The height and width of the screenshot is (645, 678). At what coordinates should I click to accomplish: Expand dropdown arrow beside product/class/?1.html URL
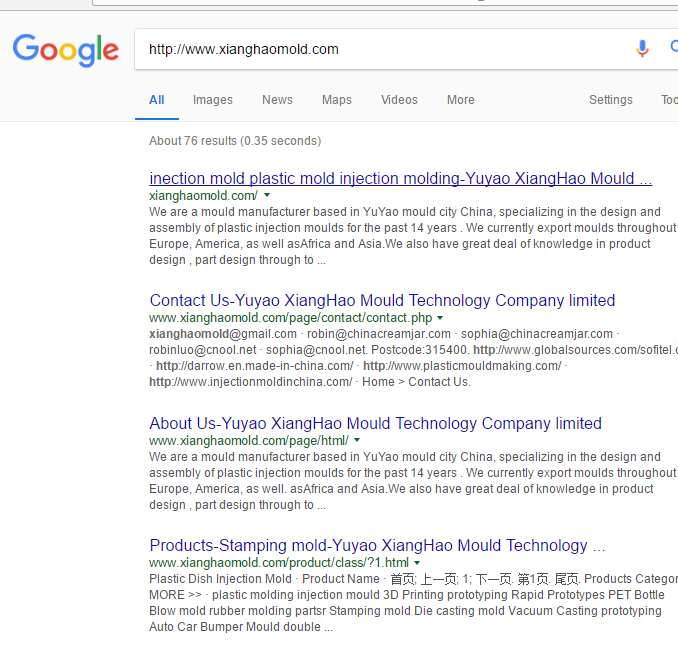click(417, 562)
